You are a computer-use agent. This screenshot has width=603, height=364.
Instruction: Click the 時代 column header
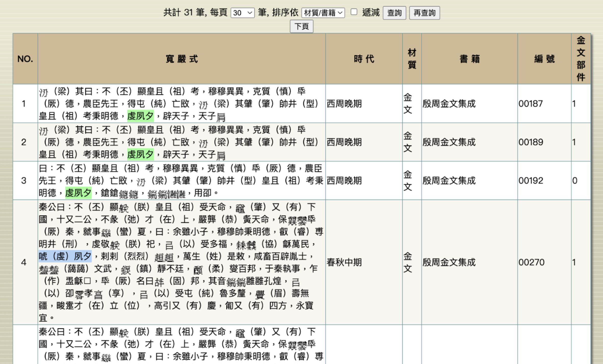click(x=364, y=59)
